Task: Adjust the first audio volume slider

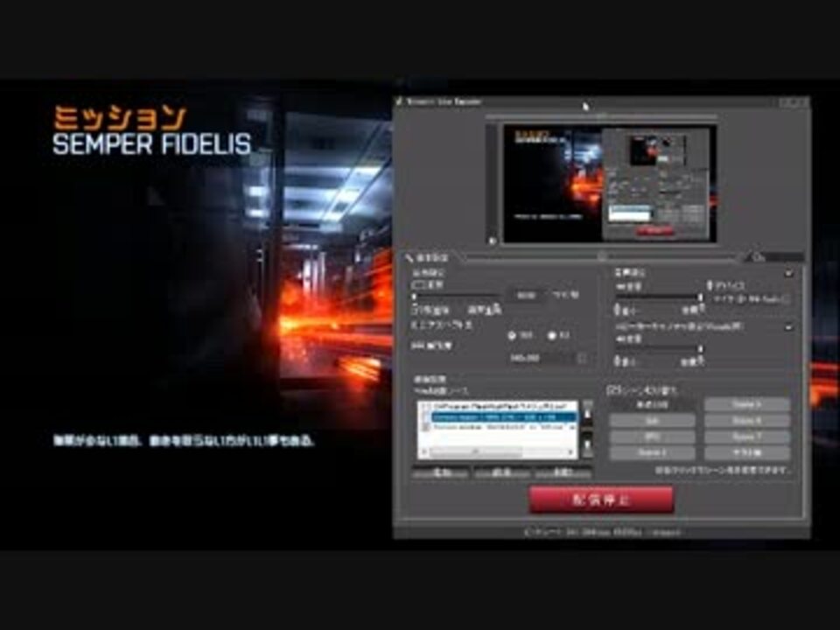Action: [x=658, y=297]
